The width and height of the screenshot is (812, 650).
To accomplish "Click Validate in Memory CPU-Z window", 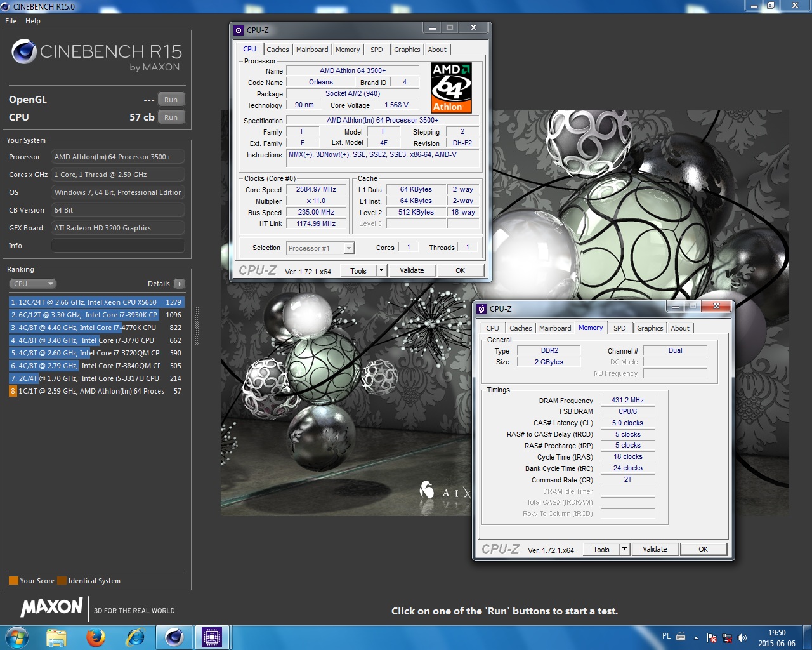I will click(x=655, y=549).
